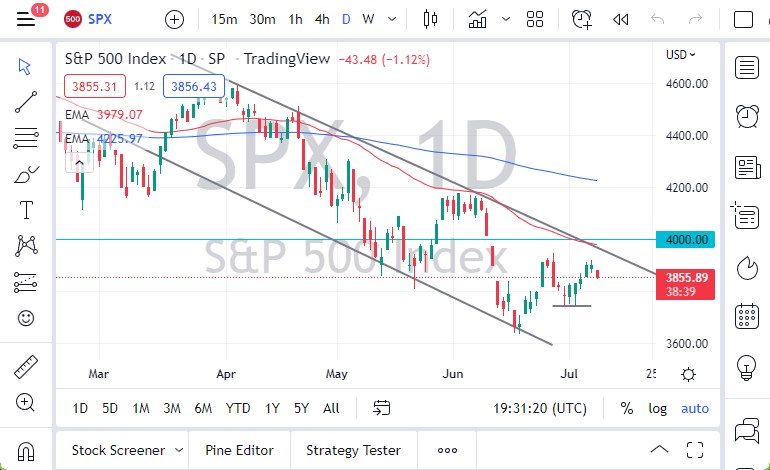Select the text annotation tool

pyautogui.click(x=26, y=210)
